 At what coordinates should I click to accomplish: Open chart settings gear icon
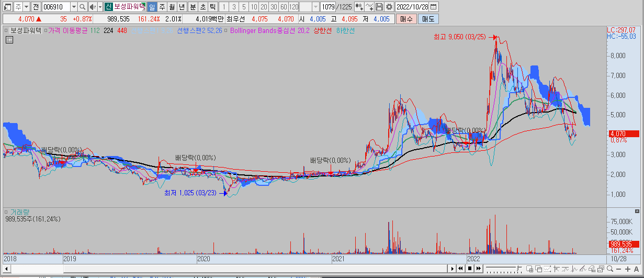pyautogui.click(x=389, y=7)
